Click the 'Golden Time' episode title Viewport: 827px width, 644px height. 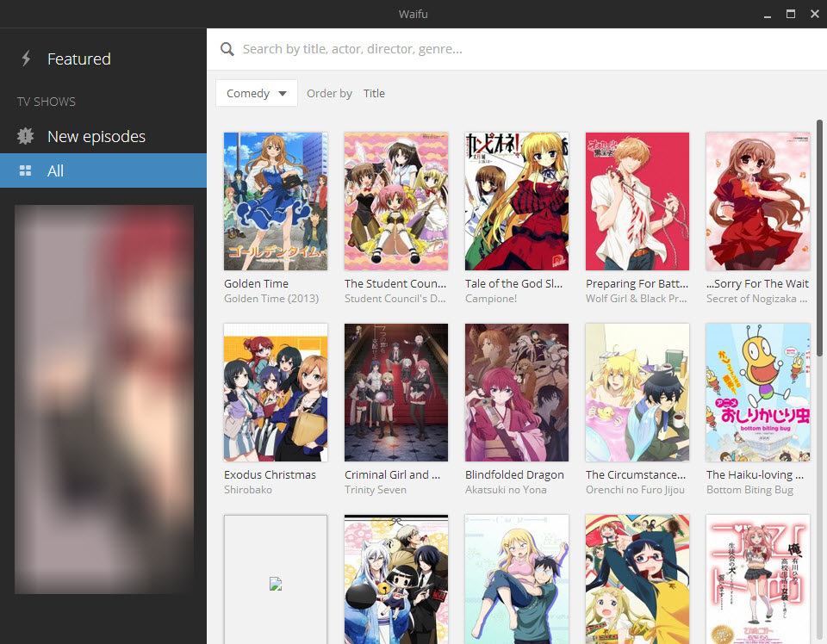click(256, 283)
